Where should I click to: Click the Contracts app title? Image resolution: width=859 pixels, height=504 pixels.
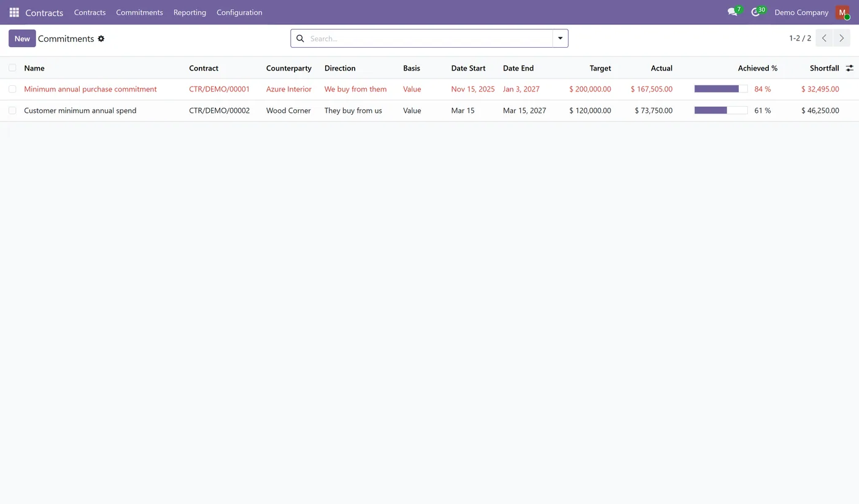44,12
